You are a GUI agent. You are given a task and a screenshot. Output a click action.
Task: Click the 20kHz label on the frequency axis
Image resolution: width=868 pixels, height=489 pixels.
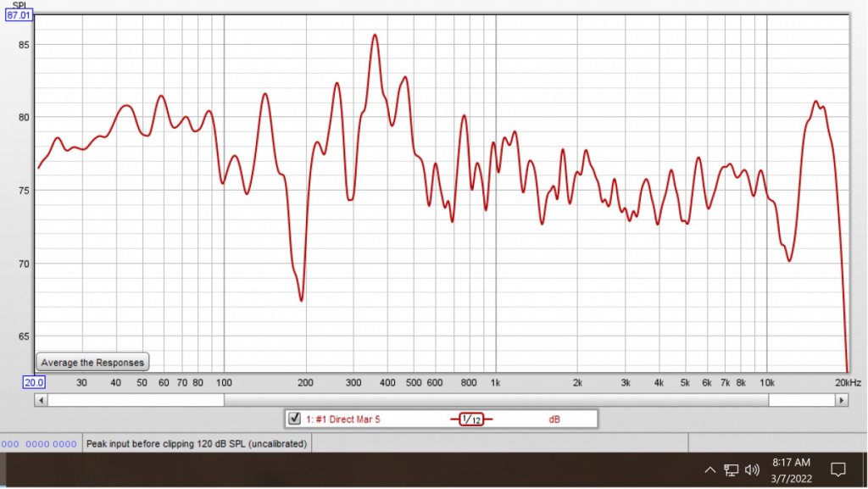point(848,382)
